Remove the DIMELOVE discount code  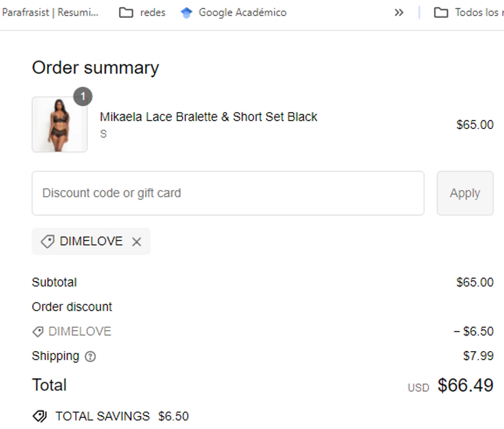click(x=136, y=242)
